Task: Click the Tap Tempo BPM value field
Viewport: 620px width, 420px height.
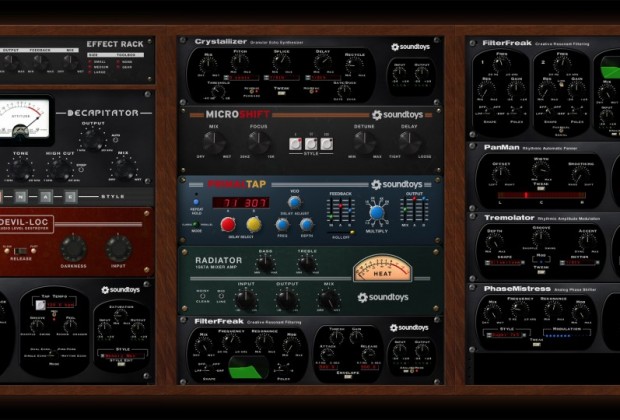Action: pyautogui.click(x=61, y=305)
